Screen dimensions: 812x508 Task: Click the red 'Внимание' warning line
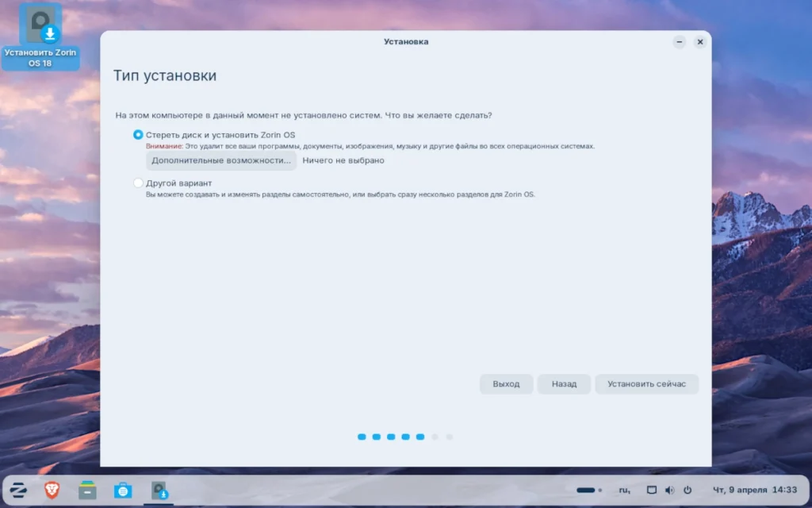coord(370,146)
